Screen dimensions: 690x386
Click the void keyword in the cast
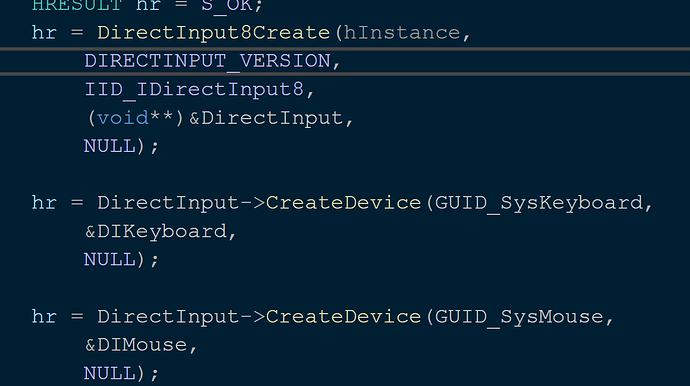[123, 118]
